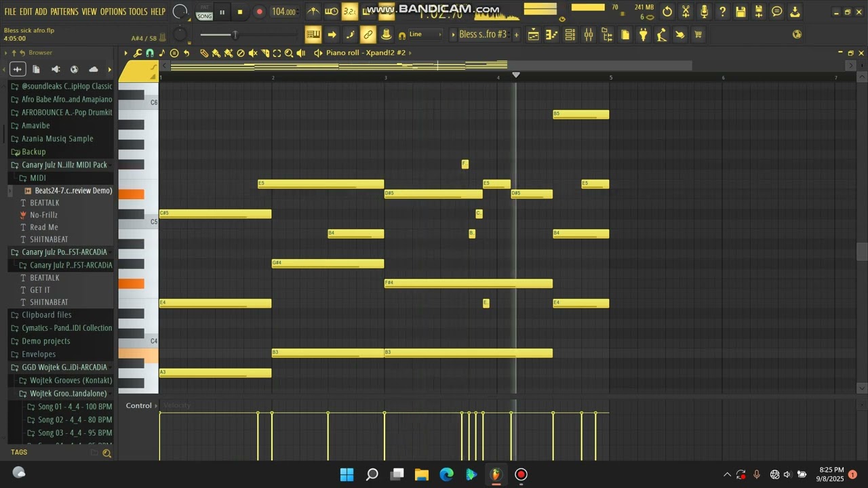Open the PATTERNS menu

click(64, 12)
